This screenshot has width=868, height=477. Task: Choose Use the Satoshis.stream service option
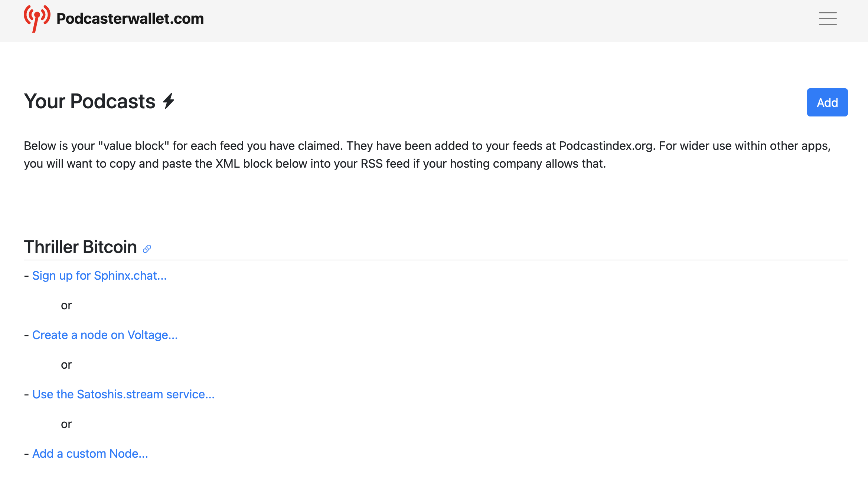coord(124,394)
